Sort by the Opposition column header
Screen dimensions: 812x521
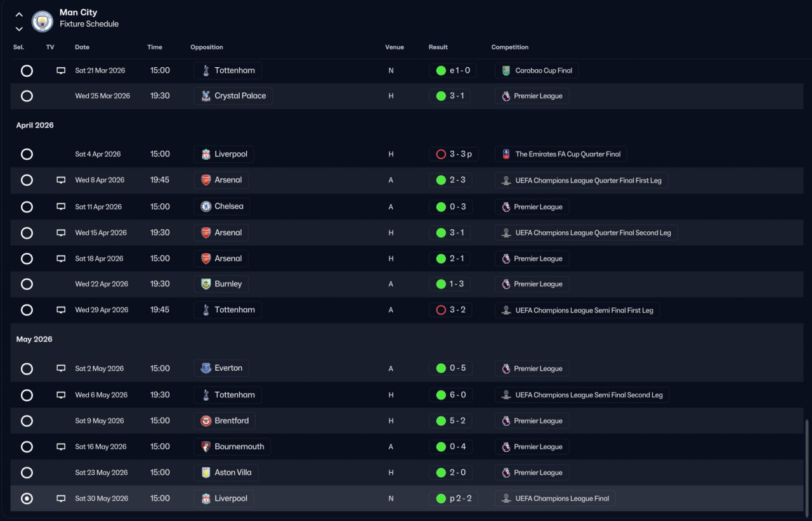(207, 48)
